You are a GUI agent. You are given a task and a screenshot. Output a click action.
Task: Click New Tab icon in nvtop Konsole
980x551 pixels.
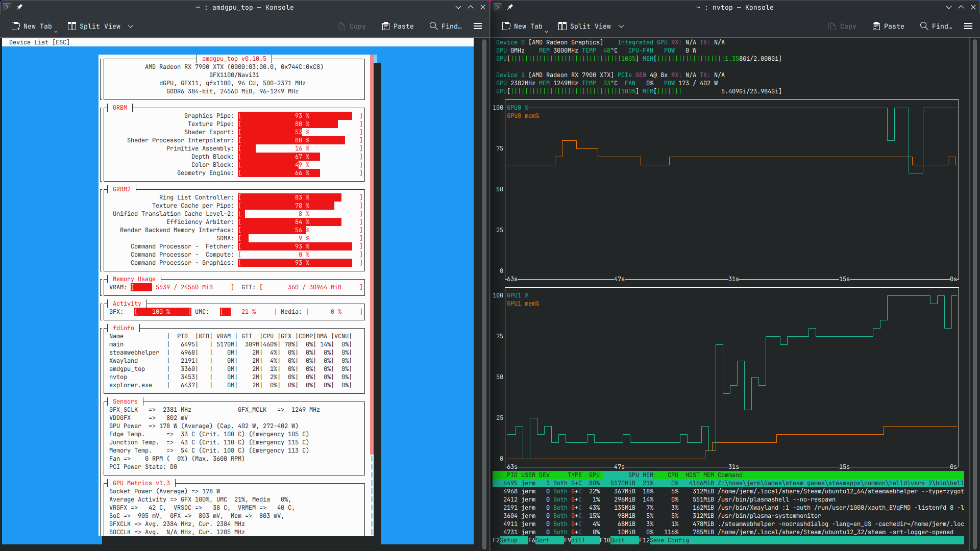[x=506, y=26]
